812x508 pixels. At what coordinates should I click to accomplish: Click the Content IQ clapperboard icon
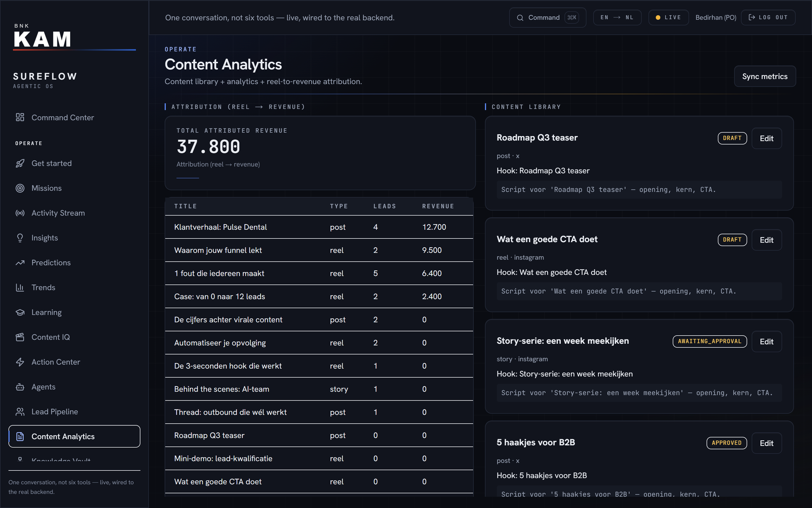[x=20, y=337]
